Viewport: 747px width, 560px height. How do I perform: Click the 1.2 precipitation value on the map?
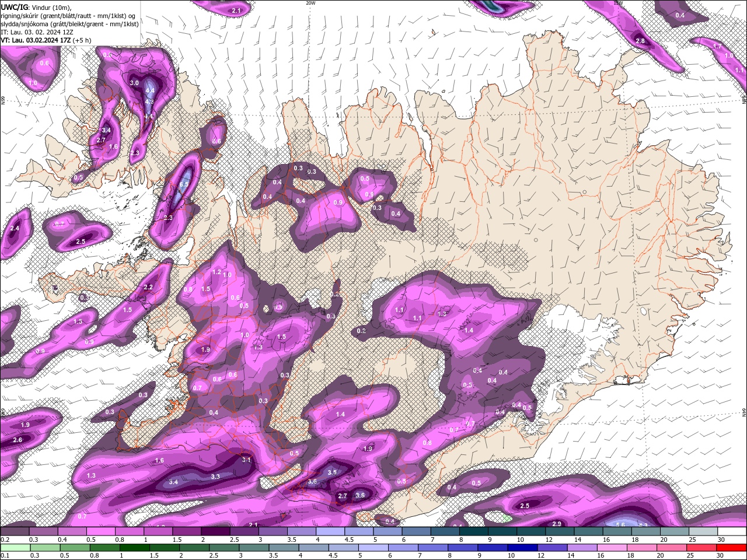tap(217, 272)
